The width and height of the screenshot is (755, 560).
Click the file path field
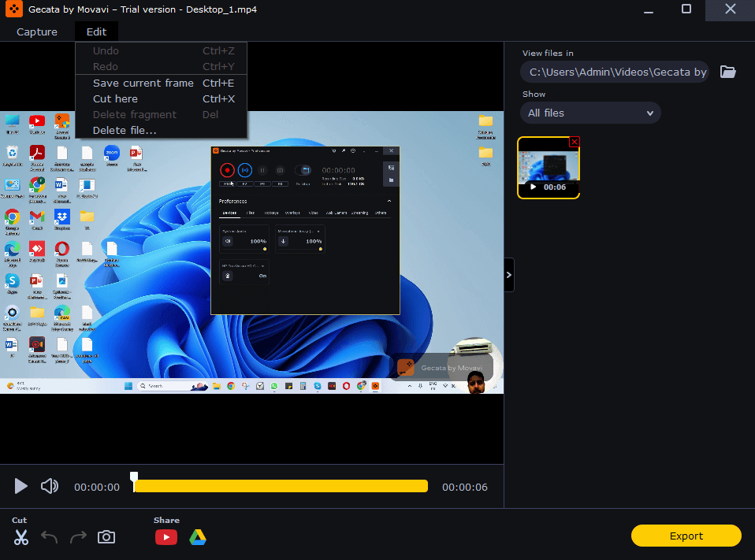[615, 72]
